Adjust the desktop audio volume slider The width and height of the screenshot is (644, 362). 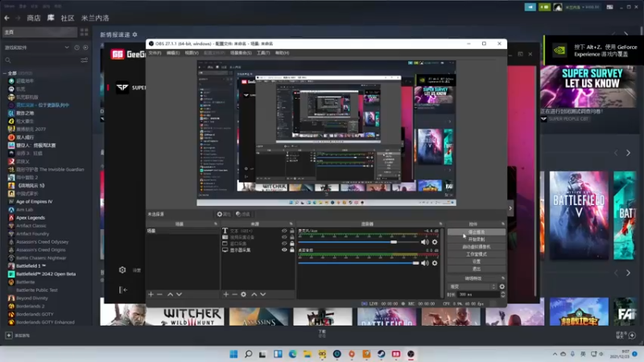(x=358, y=263)
